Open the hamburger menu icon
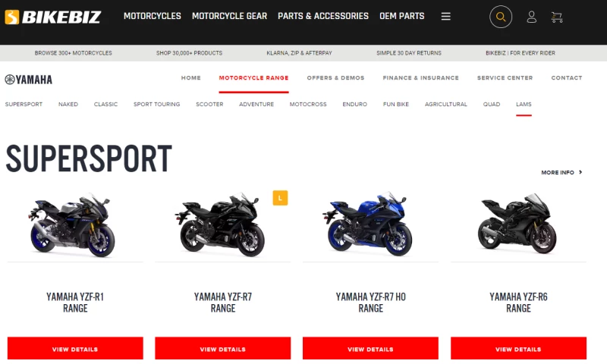 [x=445, y=16]
